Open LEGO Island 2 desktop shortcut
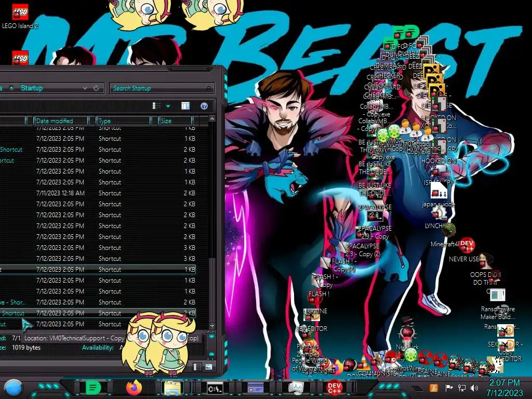 click(x=20, y=16)
